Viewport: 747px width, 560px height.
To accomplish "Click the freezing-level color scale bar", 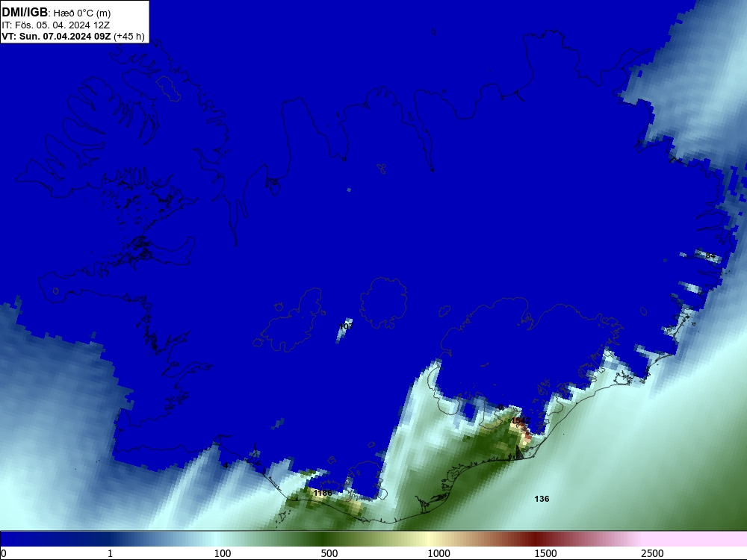I will [x=373, y=539].
